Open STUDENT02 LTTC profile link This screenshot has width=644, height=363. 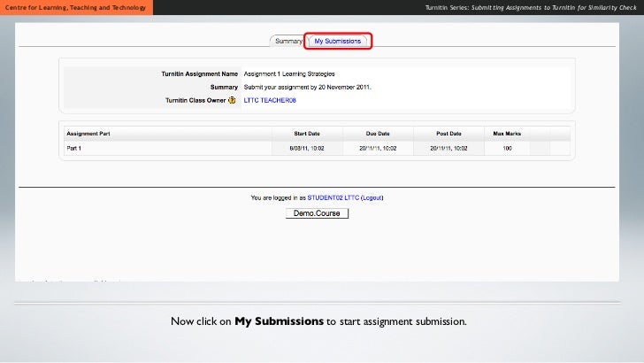pos(333,197)
